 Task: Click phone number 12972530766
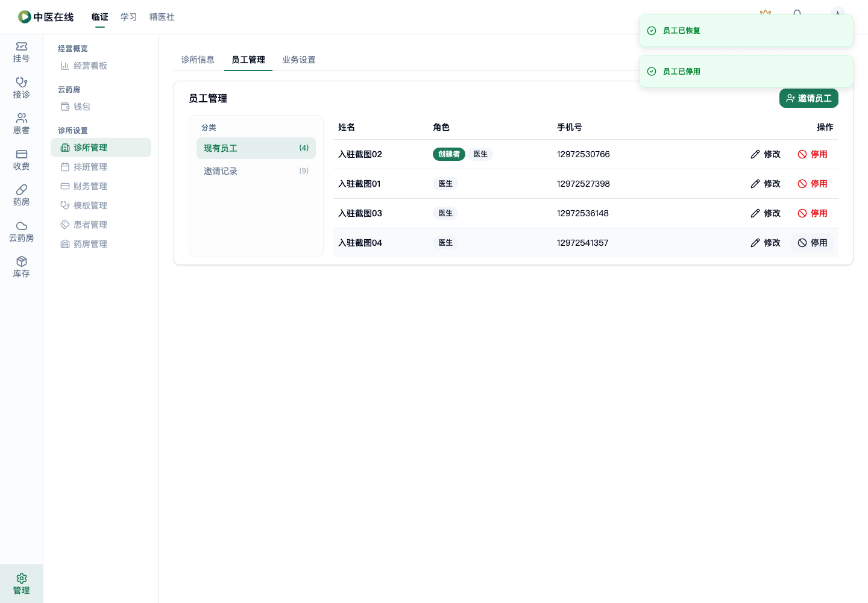583,154
